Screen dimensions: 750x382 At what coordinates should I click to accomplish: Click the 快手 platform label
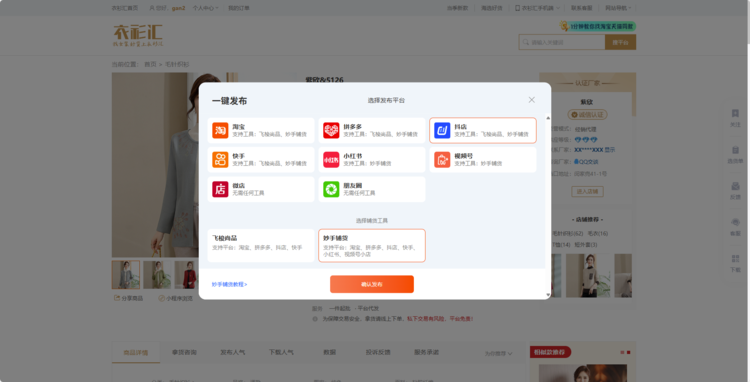(239, 156)
